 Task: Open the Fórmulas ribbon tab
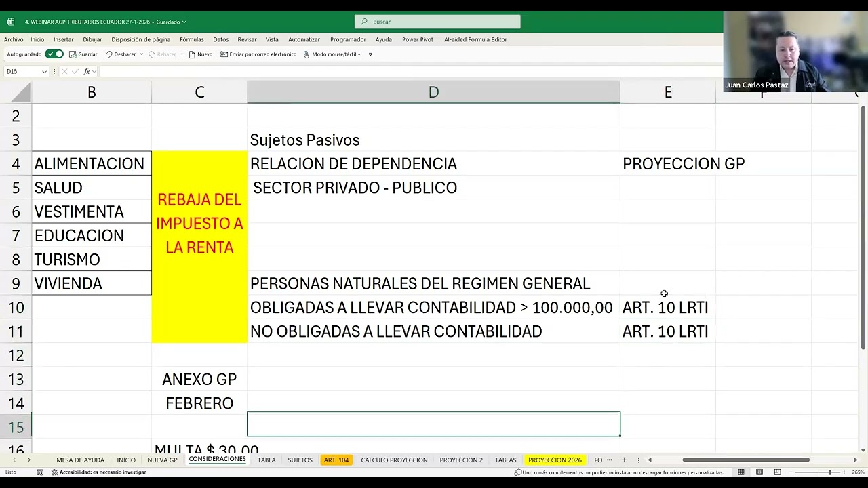[x=192, y=39]
